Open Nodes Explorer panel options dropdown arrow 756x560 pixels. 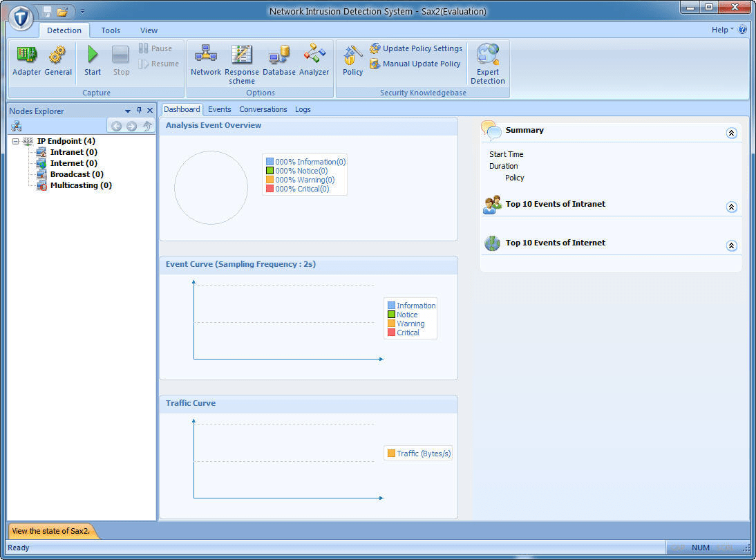click(x=128, y=111)
